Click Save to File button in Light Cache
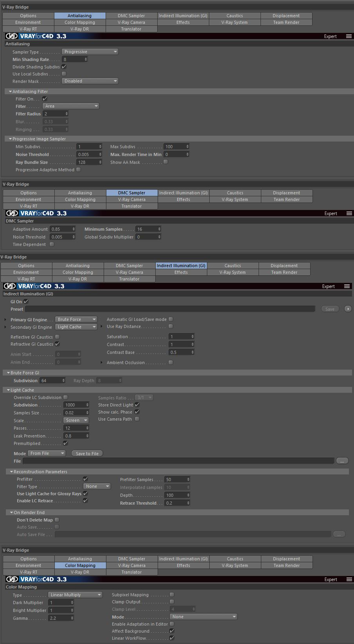Image resolution: width=354 pixels, height=644 pixels. click(87, 454)
